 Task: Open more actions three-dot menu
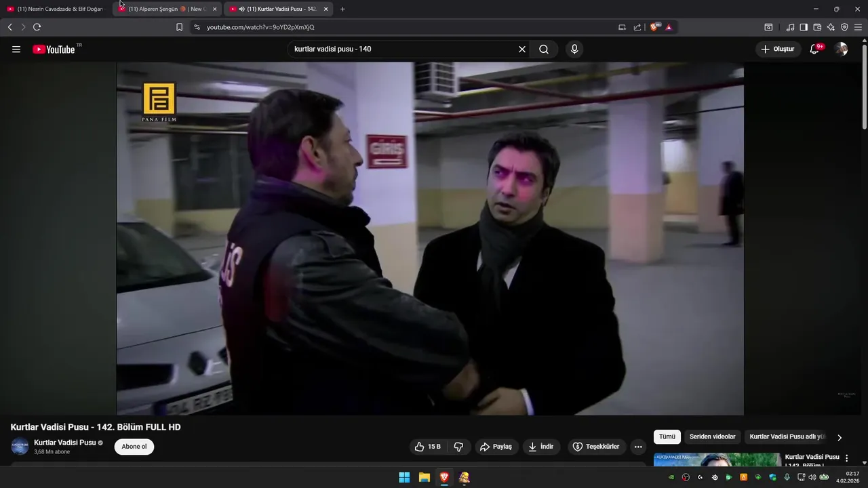tap(638, 447)
